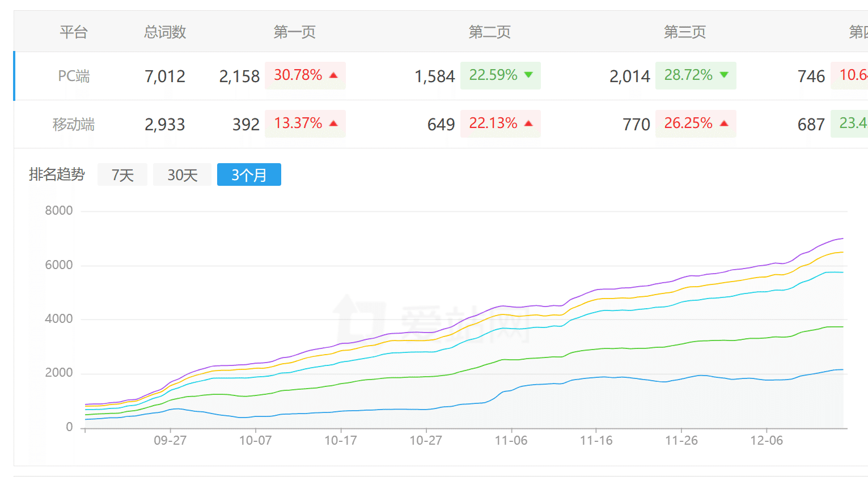Screen dimensions: 868x477
Task: Click the 11-16 date axis label
Action: [x=596, y=440]
